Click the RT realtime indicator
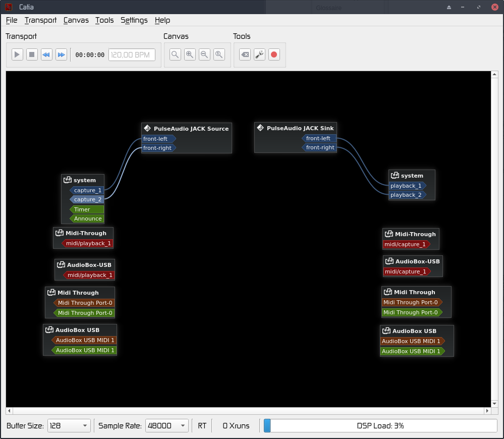This screenshot has height=439, width=504. [x=202, y=426]
